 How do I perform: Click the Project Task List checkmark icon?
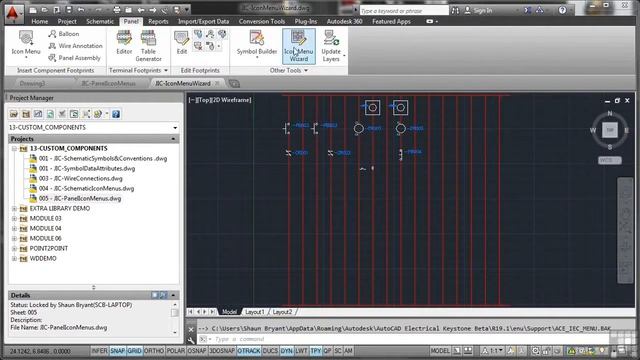tap(62, 114)
